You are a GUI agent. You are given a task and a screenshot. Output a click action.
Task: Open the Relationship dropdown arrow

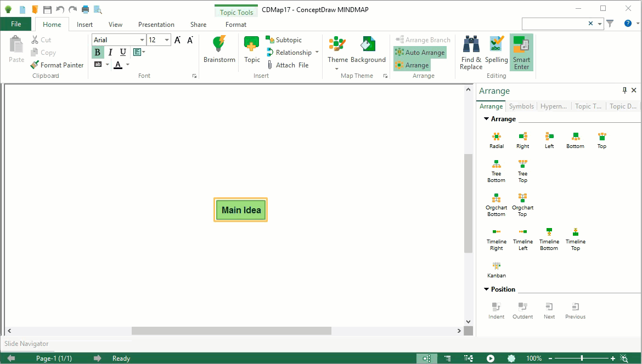click(x=317, y=52)
